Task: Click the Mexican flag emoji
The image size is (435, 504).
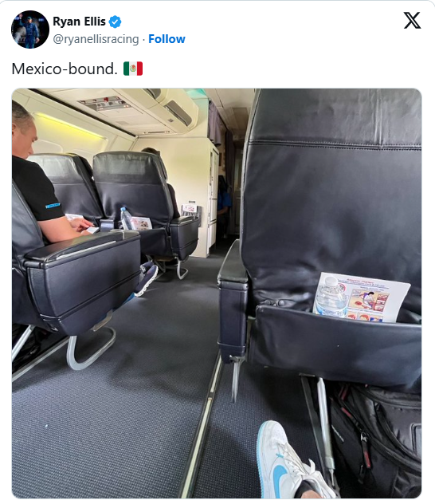Action: [133, 69]
